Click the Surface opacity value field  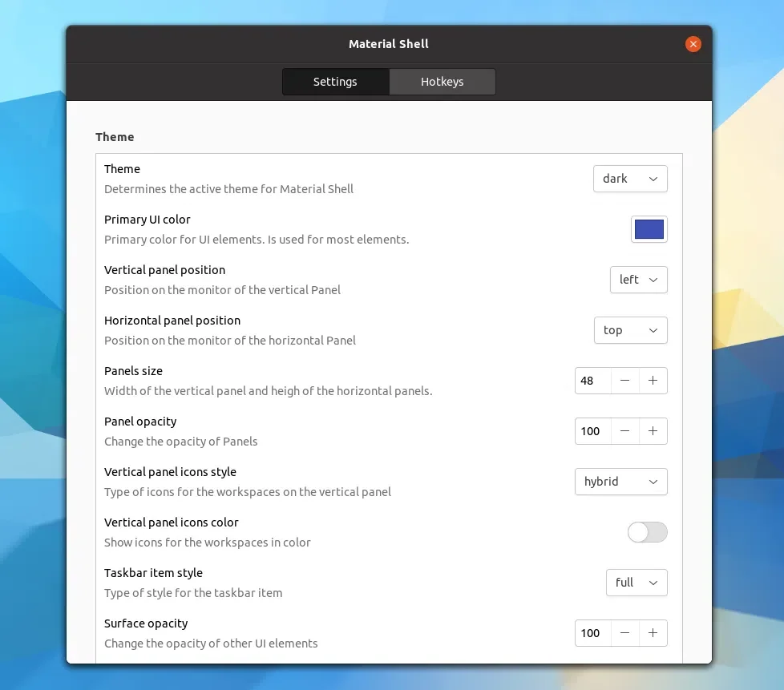coord(593,633)
